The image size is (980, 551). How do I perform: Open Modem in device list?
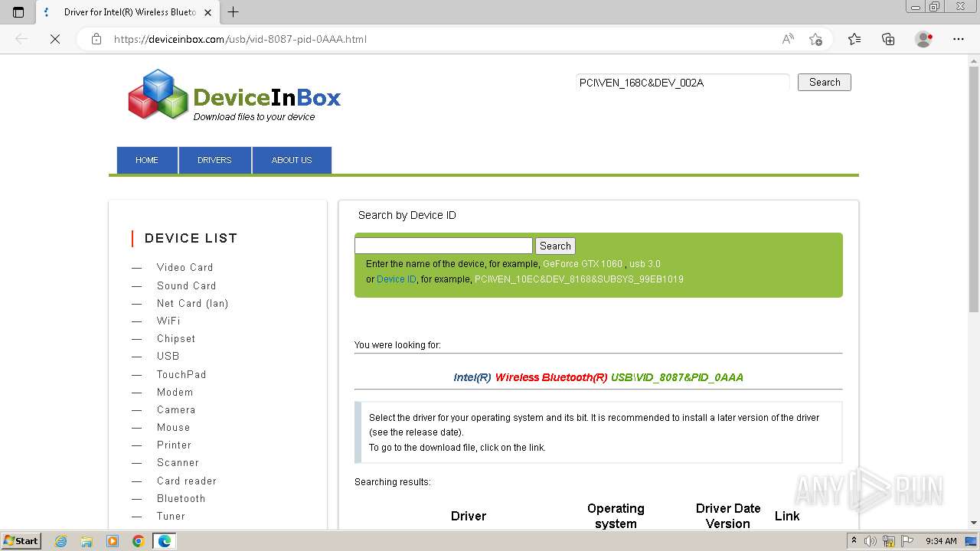click(175, 392)
